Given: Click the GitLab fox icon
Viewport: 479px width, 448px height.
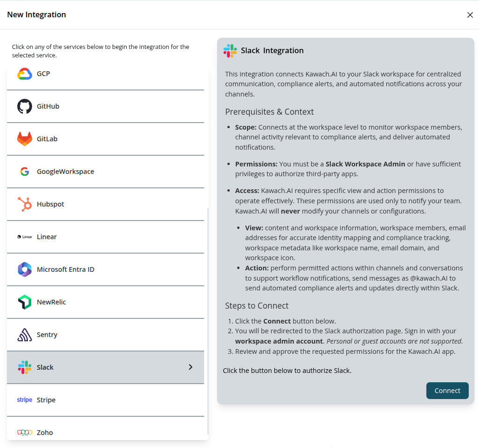Looking at the screenshot, I should tap(24, 138).
